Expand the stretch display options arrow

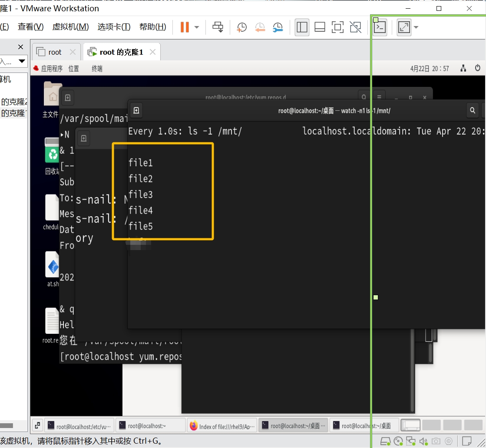(416, 27)
